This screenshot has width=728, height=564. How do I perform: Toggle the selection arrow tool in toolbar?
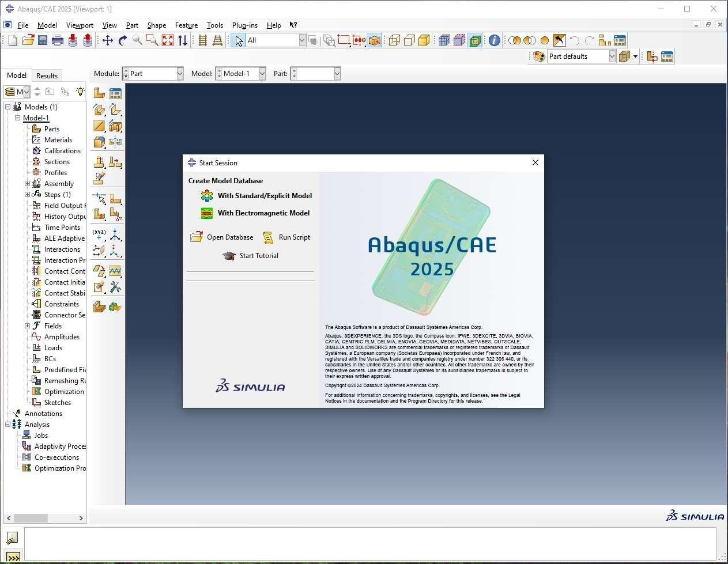point(239,40)
